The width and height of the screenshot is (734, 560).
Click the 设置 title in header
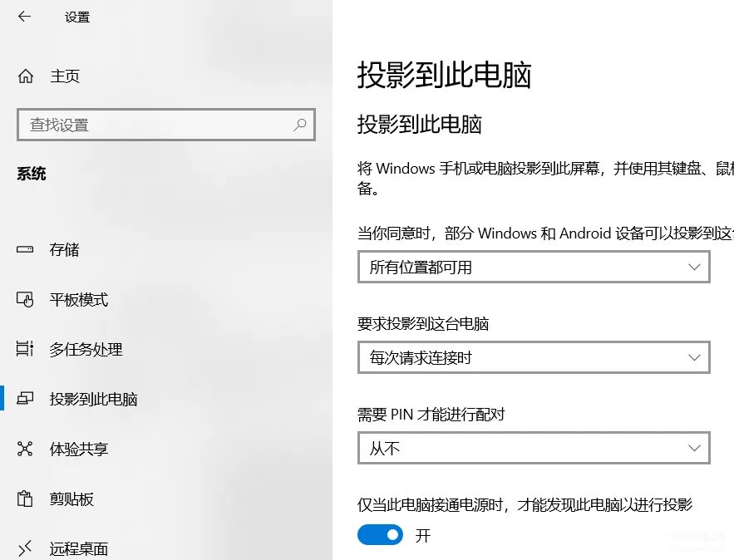(x=76, y=17)
